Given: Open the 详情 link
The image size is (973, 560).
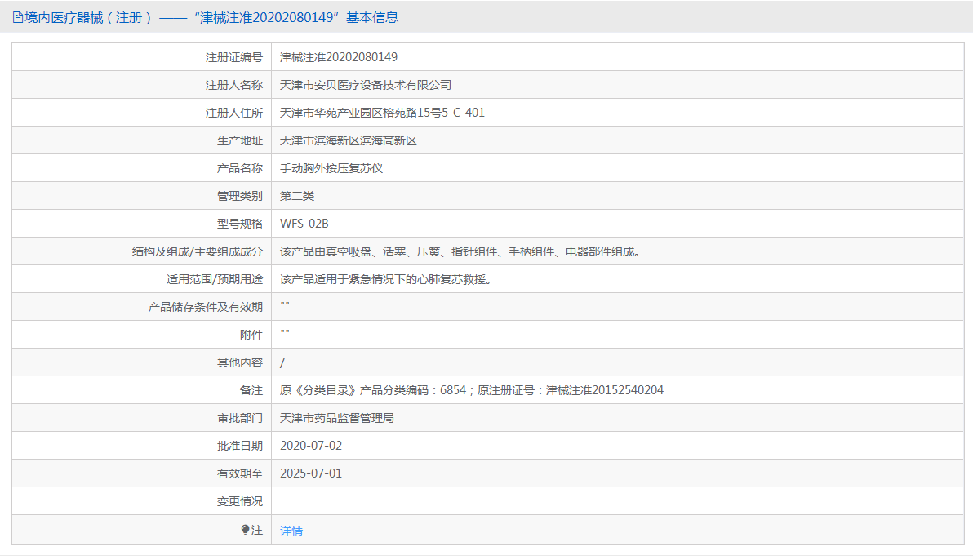Looking at the screenshot, I should (291, 530).
